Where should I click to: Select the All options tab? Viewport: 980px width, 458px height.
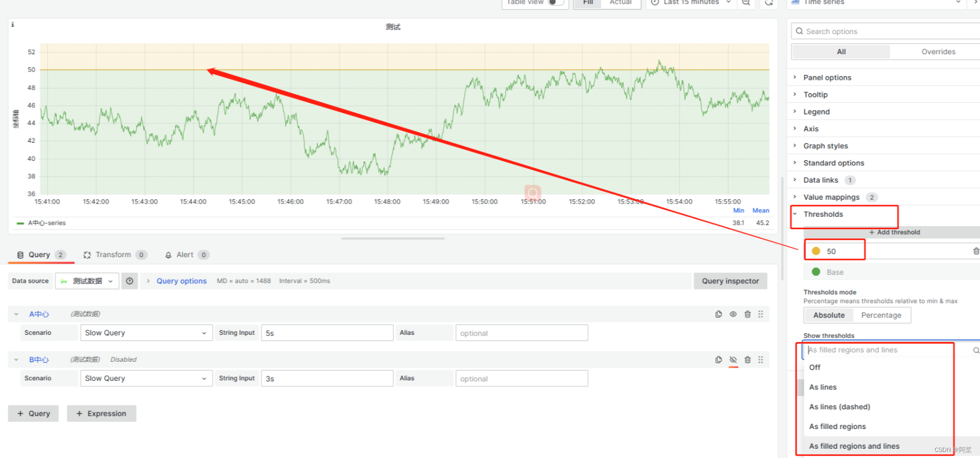841,51
